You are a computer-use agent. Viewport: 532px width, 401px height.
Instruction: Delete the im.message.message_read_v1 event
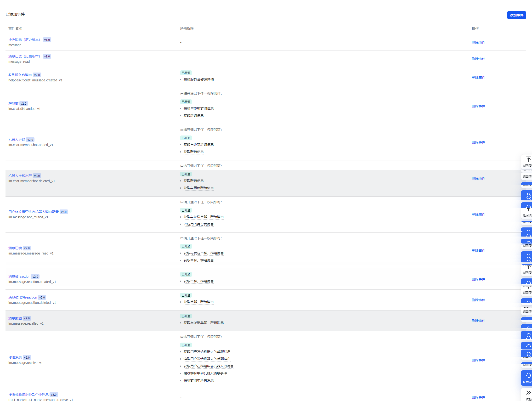tap(478, 251)
